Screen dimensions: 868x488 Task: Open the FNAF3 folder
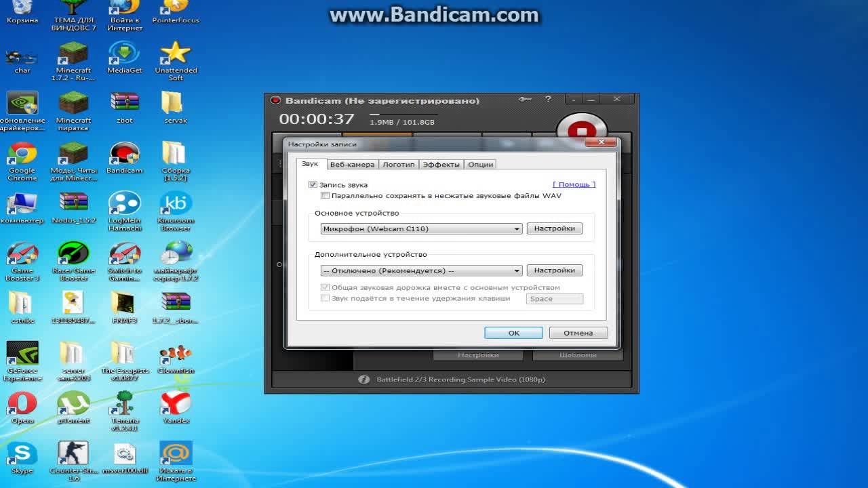coord(125,308)
